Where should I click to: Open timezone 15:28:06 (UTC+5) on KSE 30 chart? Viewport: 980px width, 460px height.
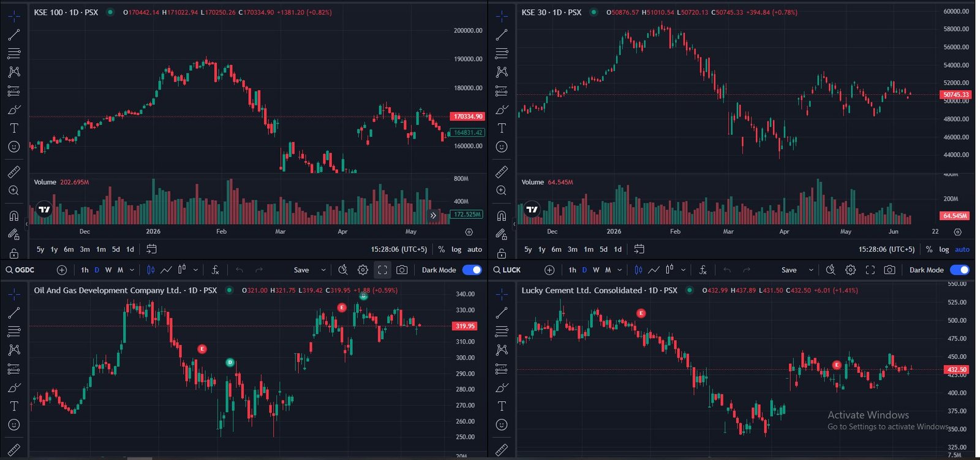coord(886,249)
